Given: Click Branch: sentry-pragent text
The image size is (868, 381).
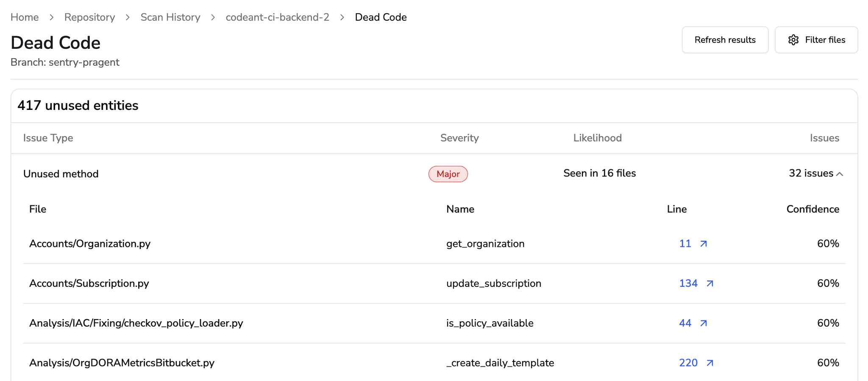Looking at the screenshot, I should [65, 62].
